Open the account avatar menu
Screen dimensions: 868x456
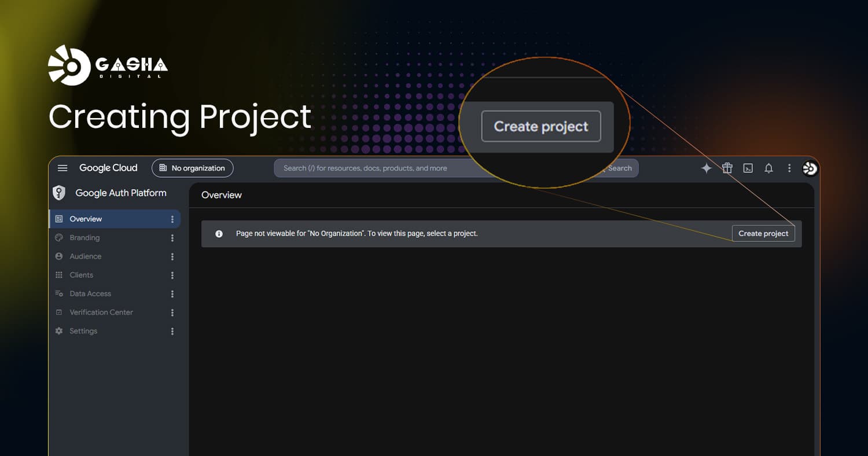pos(810,168)
